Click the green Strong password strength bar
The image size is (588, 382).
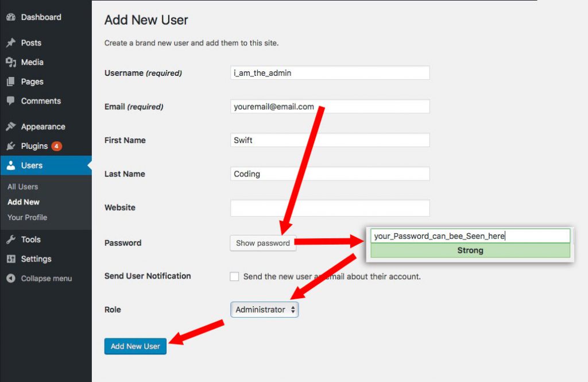(x=470, y=250)
